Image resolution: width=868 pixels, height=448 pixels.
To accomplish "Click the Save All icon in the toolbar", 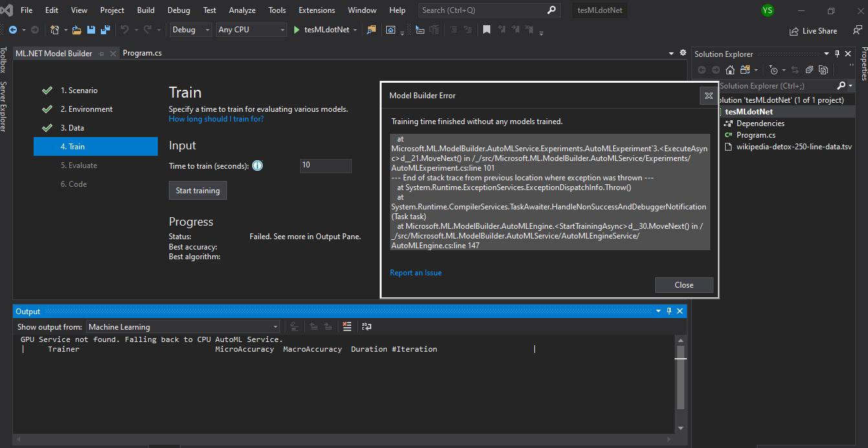I will pos(105,30).
